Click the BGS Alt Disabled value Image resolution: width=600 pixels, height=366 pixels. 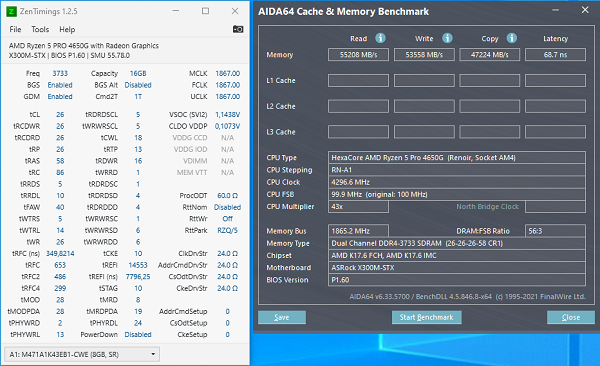(138, 85)
